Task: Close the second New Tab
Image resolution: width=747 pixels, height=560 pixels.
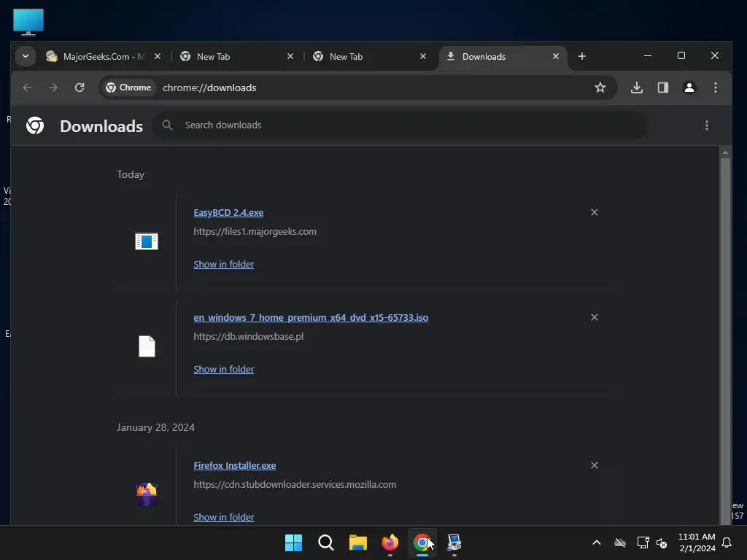Action: point(422,56)
